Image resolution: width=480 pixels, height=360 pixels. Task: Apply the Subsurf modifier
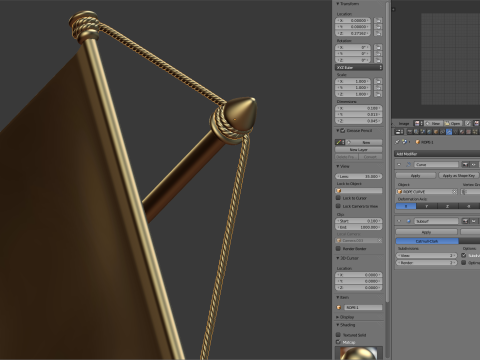[x=426, y=232]
